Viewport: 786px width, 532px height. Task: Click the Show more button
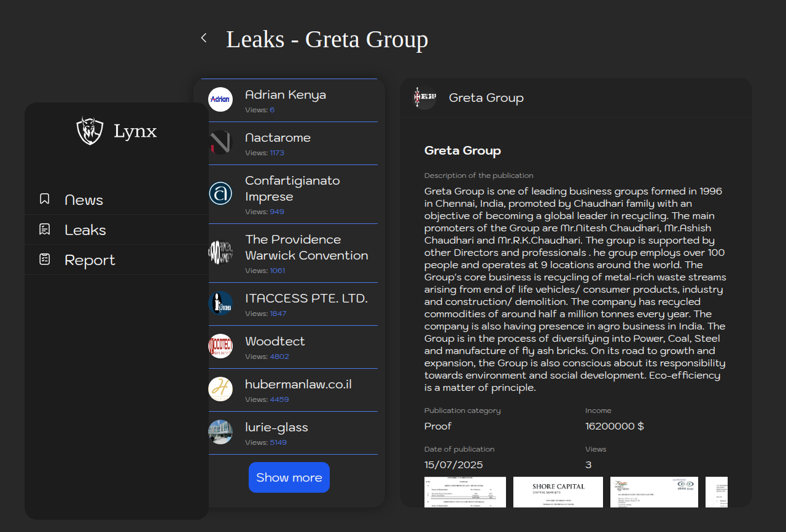(x=289, y=477)
